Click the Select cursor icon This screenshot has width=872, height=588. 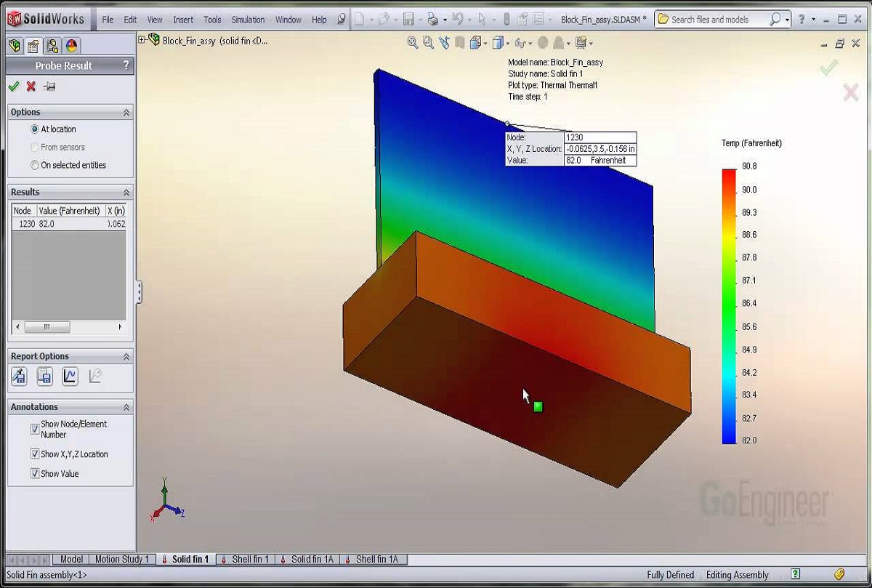point(482,20)
